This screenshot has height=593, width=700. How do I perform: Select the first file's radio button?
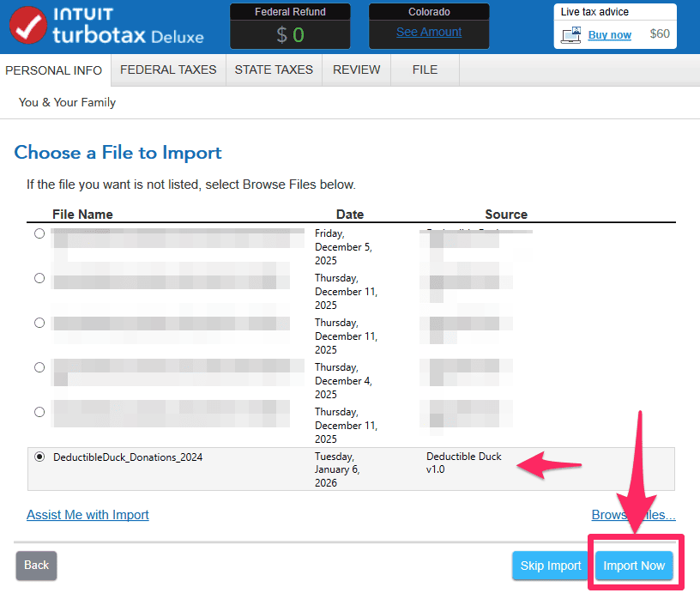[x=39, y=233]
